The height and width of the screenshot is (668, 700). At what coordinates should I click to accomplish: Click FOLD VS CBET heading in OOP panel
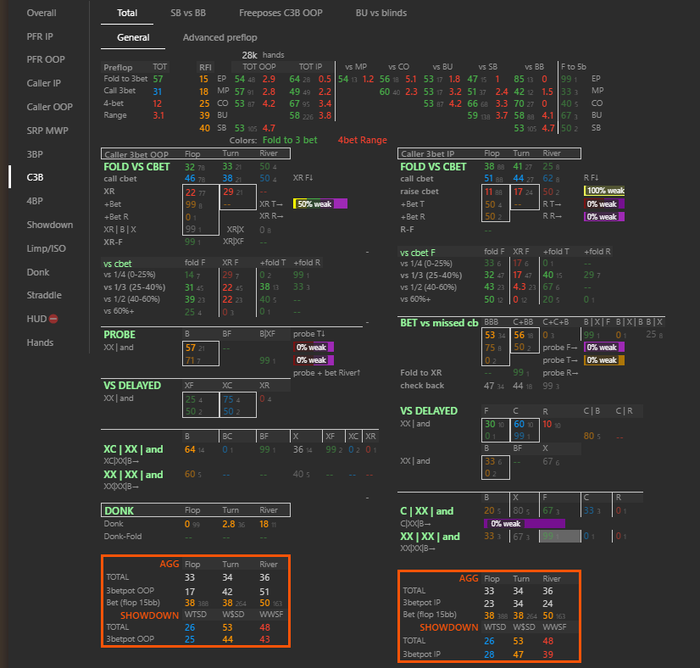tap(137, 167)
